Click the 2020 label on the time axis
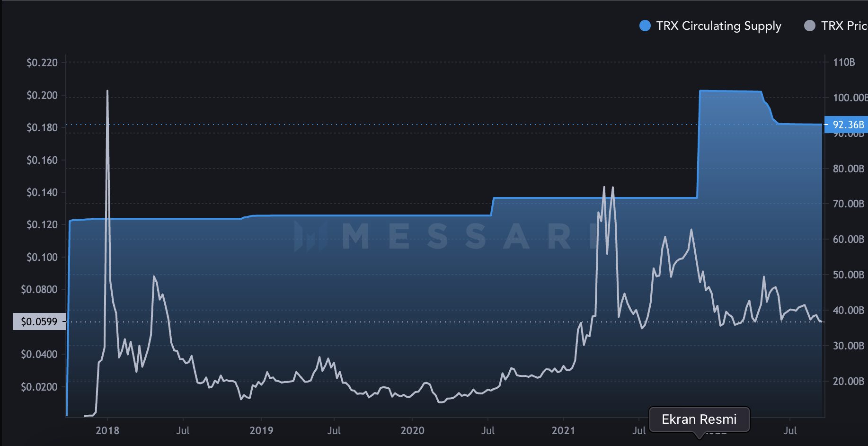This screenshot has width=868, height=446. click(x=412, y=430)
